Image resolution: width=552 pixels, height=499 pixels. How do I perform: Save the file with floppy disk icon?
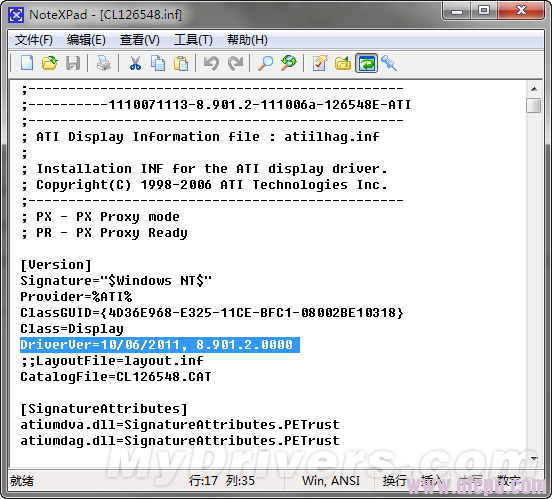[73, 63]
